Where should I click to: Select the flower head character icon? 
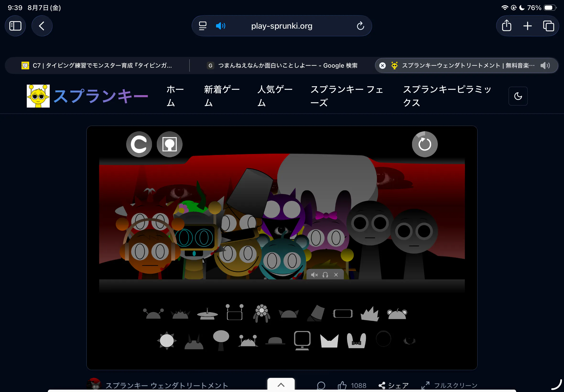(x=261, y=313)
